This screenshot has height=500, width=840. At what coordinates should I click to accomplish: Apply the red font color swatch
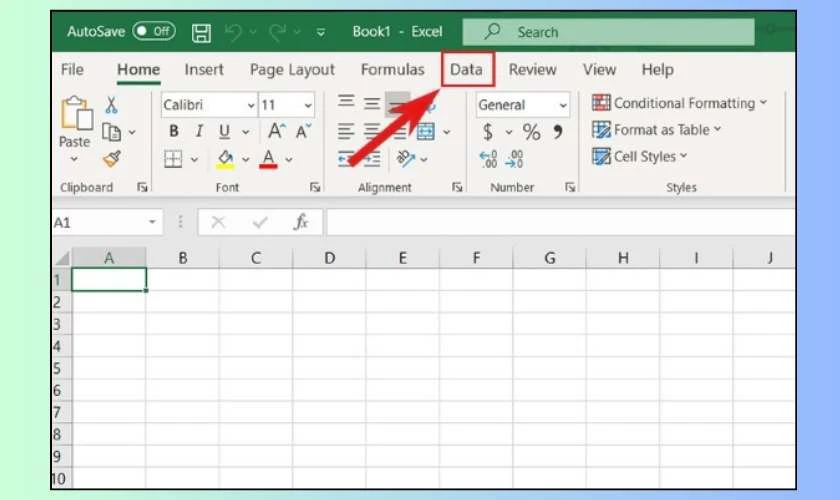tap(268, 159)
